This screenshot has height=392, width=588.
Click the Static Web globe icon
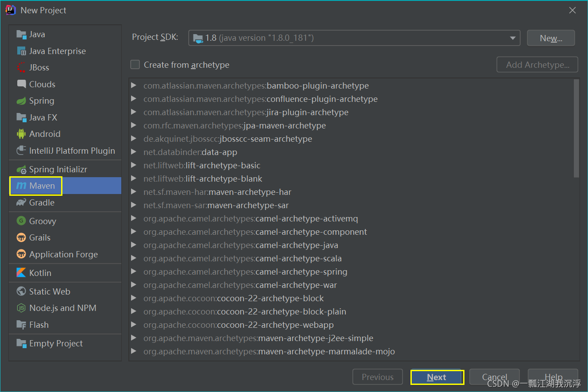click(21, 291)
